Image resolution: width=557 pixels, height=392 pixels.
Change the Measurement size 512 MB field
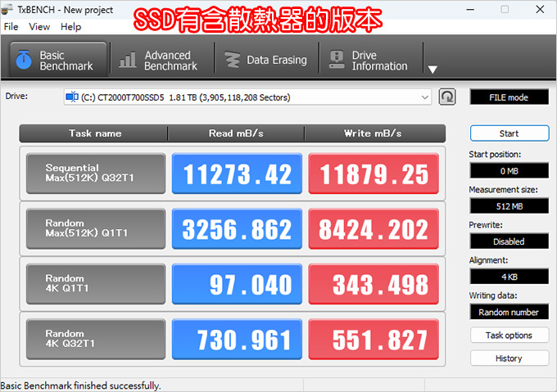tap(509, 206)
